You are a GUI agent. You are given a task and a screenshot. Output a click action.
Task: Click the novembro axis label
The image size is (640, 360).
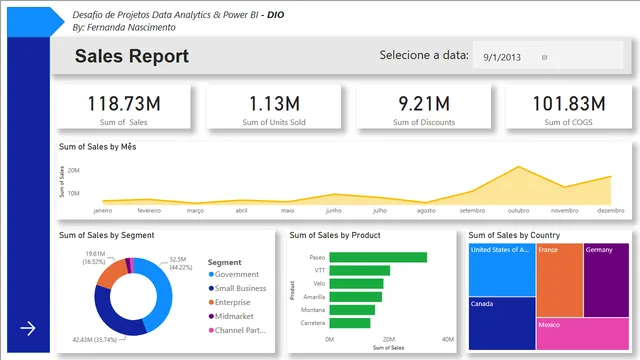click(x=564, y=211)
